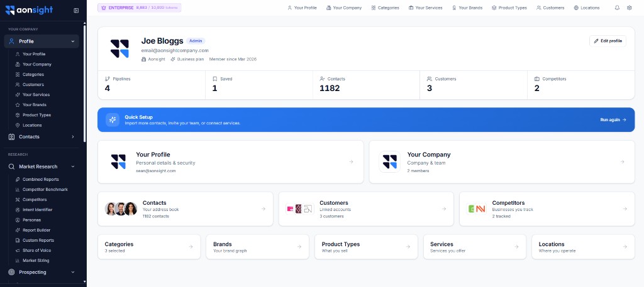Click the Report Builder sidebar icon
The height and width of the screenshot is (287, 644).
point(18,230)
